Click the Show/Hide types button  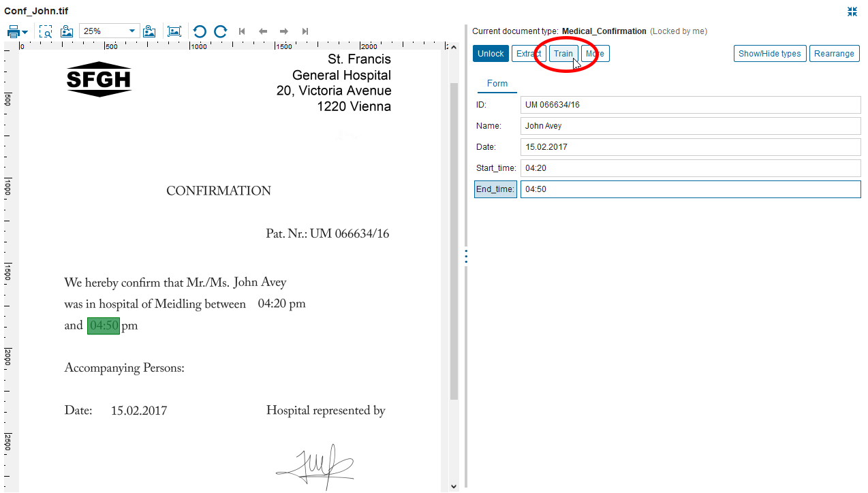[x=770, y=54]
